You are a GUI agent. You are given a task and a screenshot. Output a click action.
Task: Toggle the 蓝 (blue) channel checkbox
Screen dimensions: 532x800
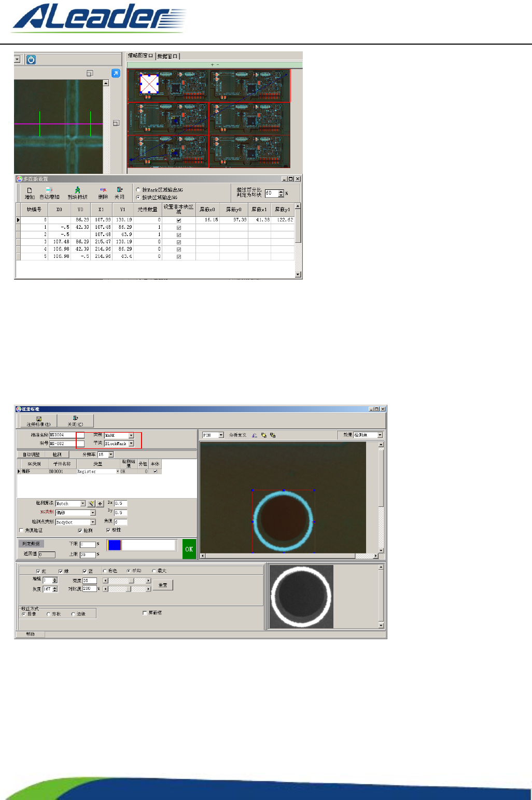[x=85, y=571]
